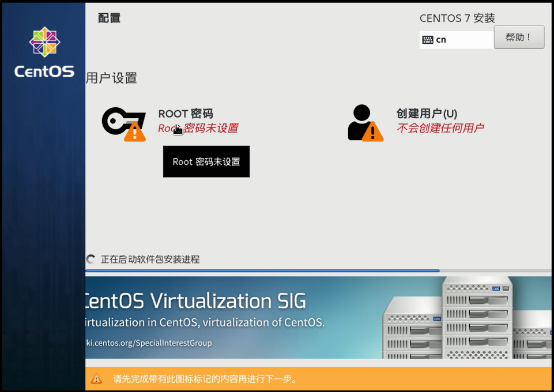Open the ROOT password key icon

tap(124, 124)
